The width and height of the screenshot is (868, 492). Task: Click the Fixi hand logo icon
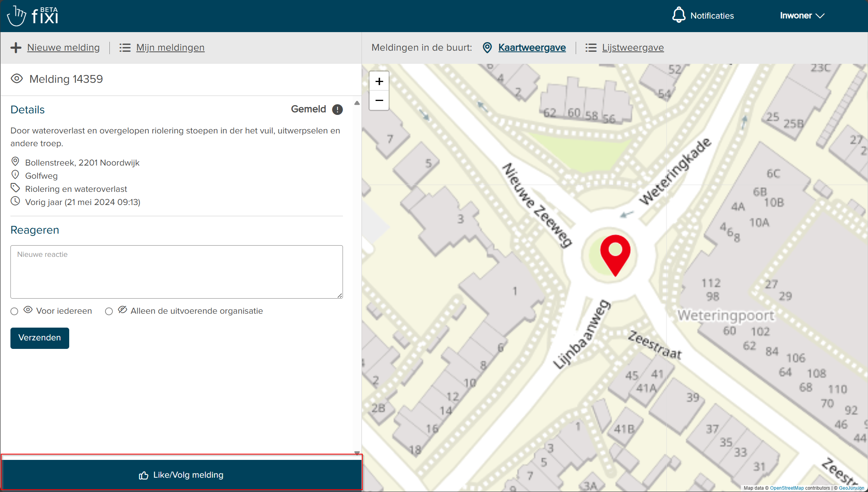coord(17,16)
